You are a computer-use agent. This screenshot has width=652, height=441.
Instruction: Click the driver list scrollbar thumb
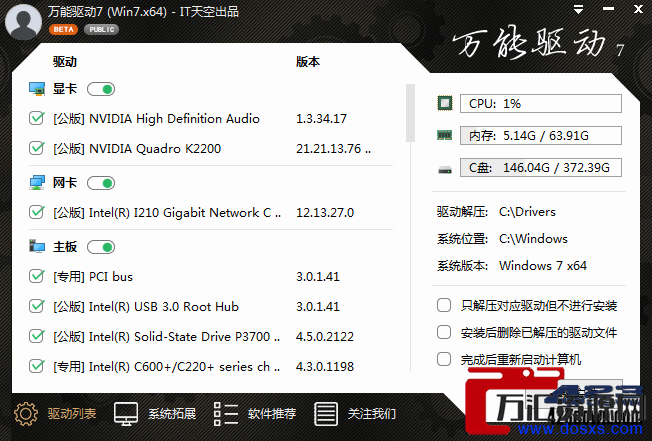[410, 113]
